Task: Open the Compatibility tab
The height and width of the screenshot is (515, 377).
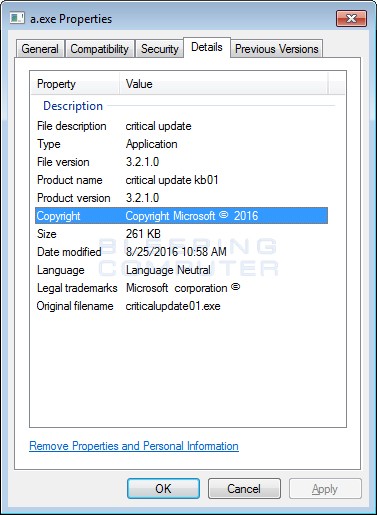Action: coord(100,49)
